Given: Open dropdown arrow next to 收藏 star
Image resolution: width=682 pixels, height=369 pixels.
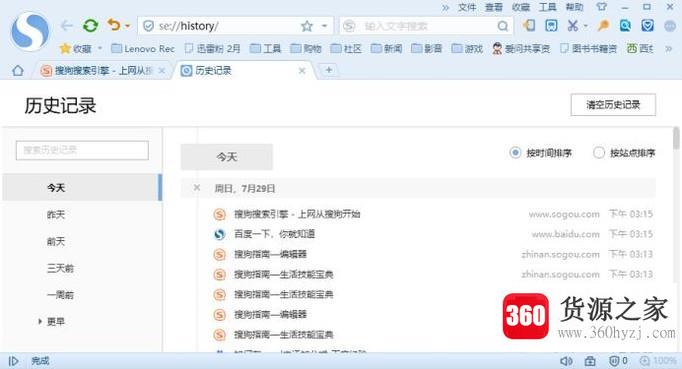Looking at the screenshot, I should coord(100,48).
